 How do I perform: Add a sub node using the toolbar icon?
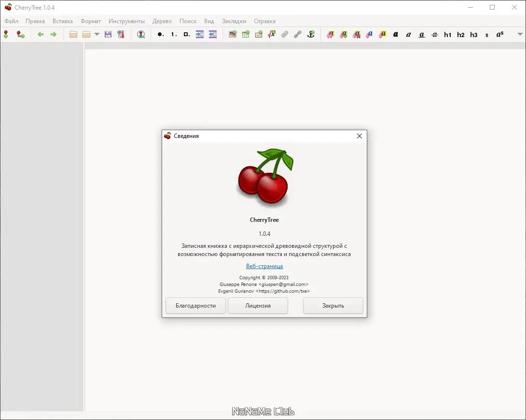pos(20,34)
